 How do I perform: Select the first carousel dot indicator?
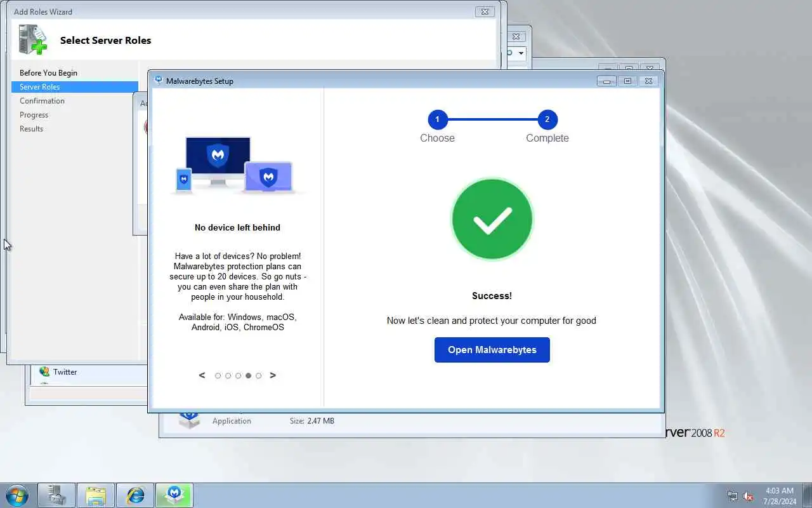(x=218, y=376)
